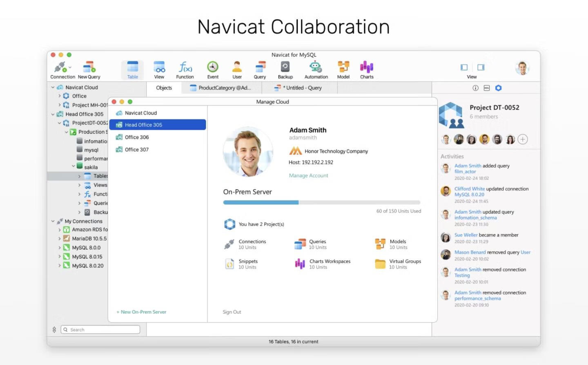This screenshot has width=588, height=365.
Task: Click sidebar filter icon beside Search
Action: tap(54, 329)
